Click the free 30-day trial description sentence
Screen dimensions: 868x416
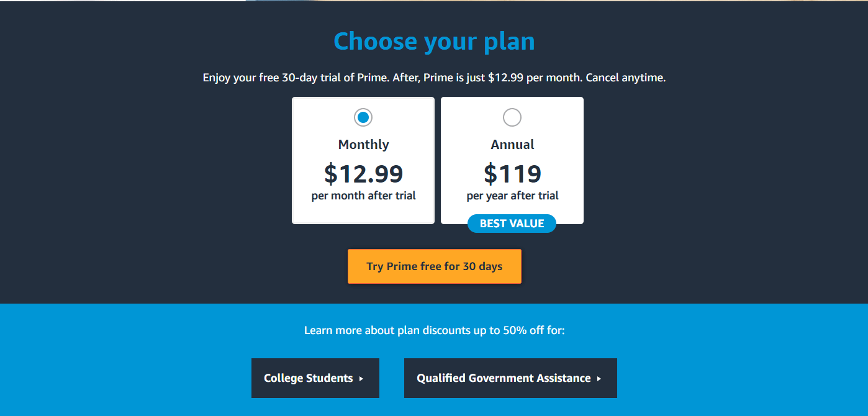(x=434, y=78)
